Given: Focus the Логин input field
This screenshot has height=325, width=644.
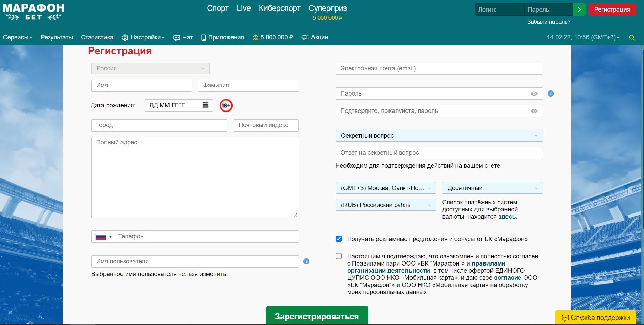Looking at the screenshot, I should click(x=499, y=10).
